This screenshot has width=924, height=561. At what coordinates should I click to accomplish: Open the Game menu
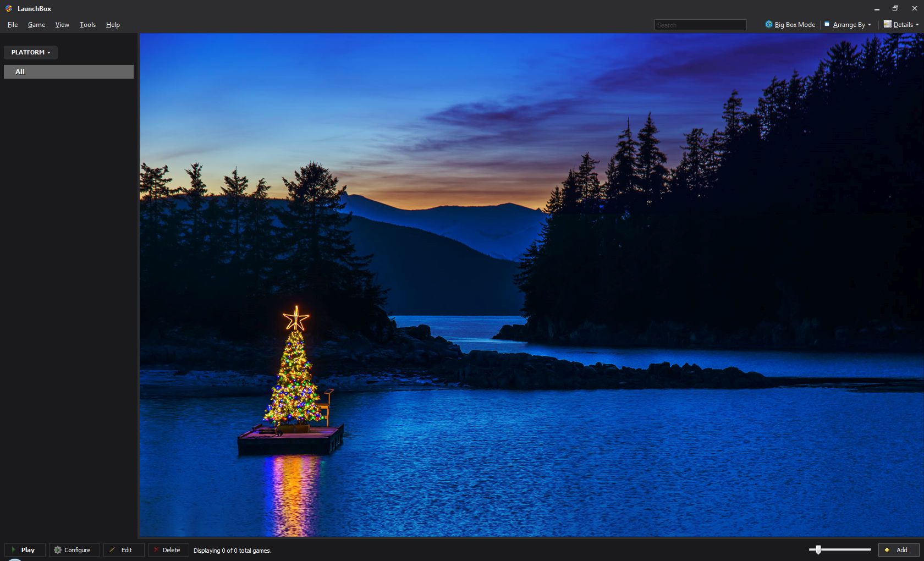(x=36, y=25)
